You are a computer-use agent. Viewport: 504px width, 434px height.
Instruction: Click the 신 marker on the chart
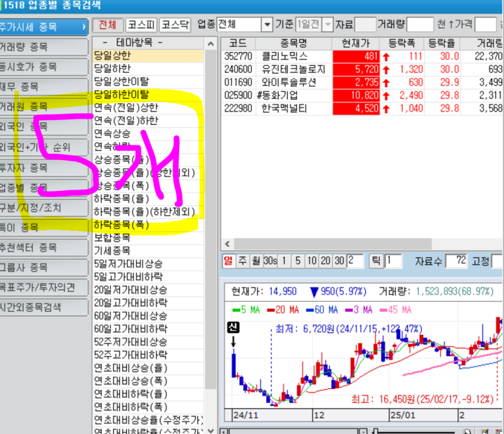pos(233,328)
